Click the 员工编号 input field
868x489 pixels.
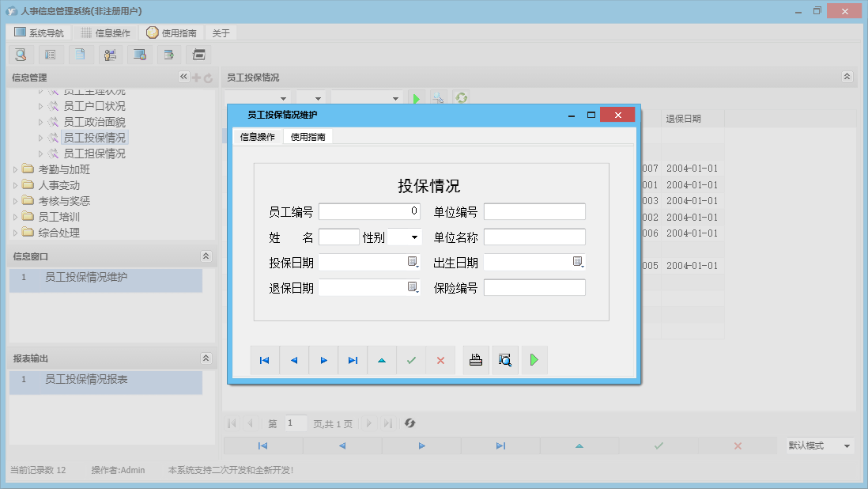point(369,210)
